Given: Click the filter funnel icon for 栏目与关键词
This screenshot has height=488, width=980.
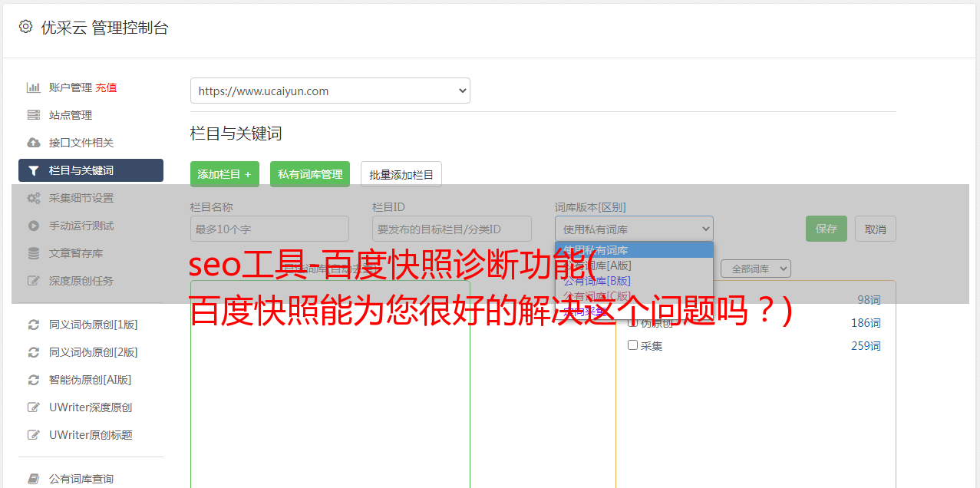Looking at the screenshot, I should (x=34, y=170).
